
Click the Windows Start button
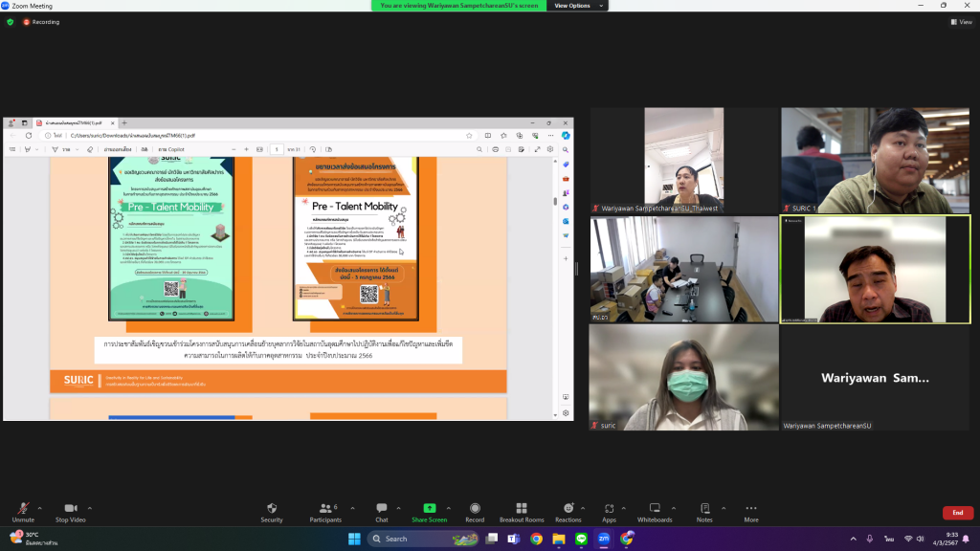(x=354, y=539)
